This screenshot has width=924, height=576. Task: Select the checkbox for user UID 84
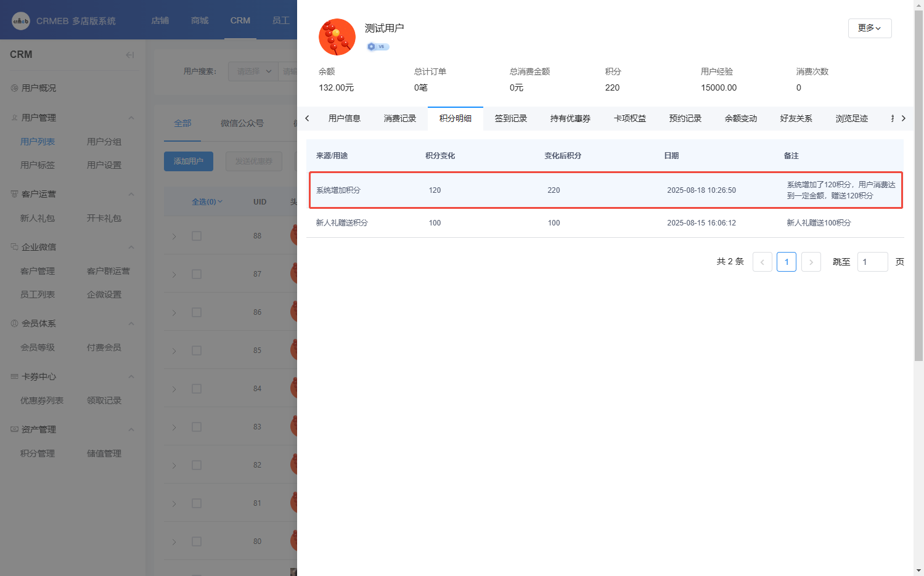(197, 389)
